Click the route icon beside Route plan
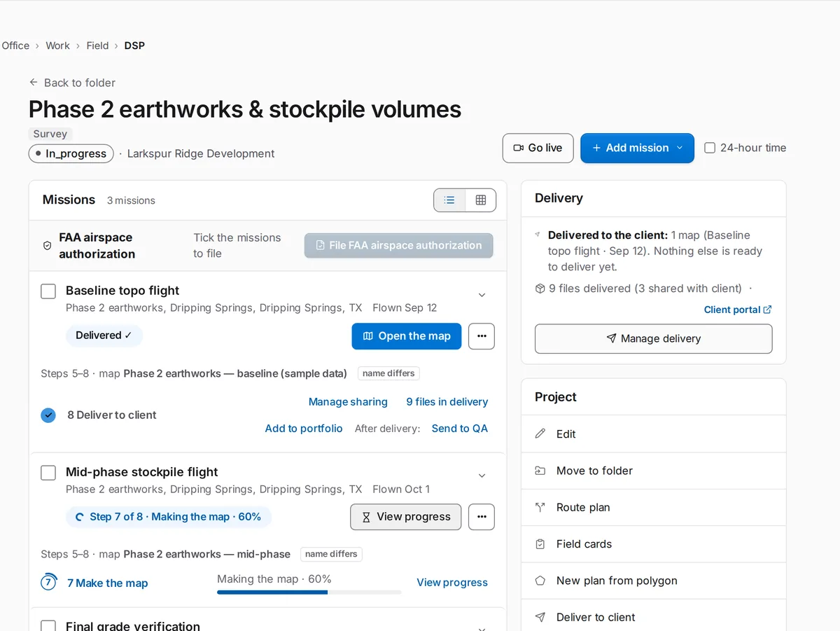 coord(540,507)
